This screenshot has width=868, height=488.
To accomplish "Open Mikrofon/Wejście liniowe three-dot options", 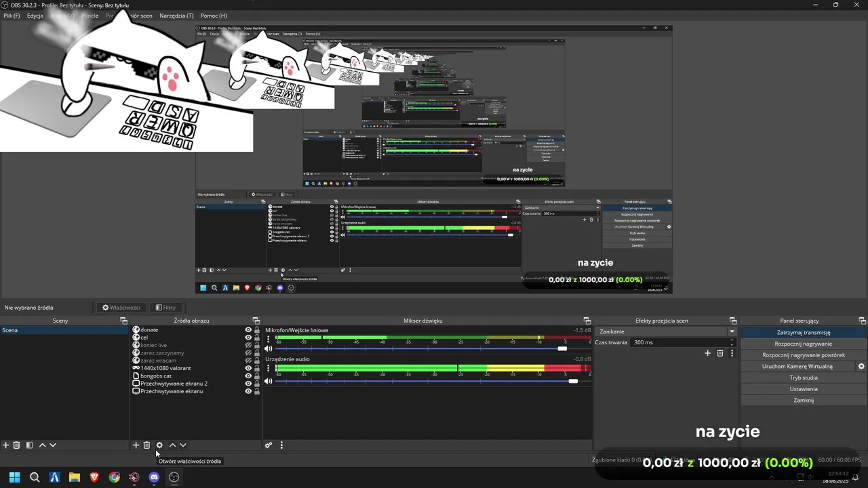I will tap(269, 338).
